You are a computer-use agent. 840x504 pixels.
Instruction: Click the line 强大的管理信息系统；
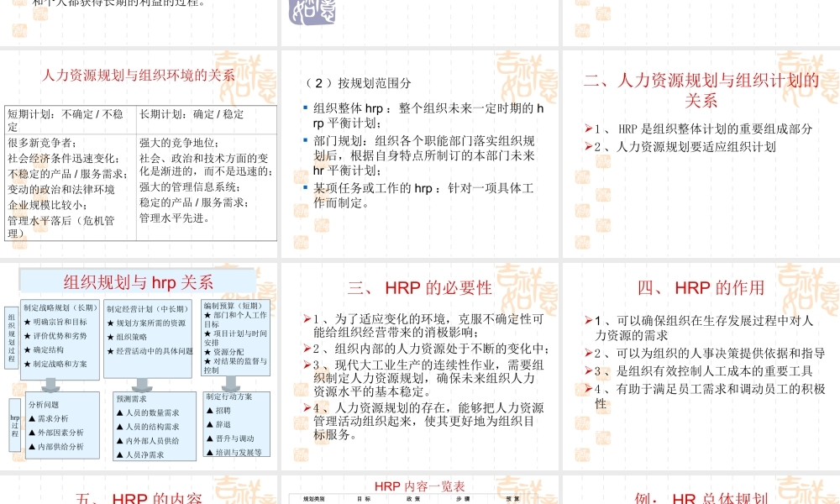point(190,187)
